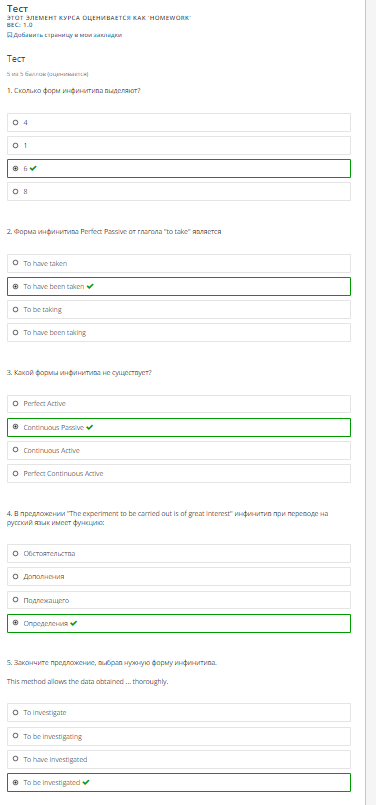Select To be investigated answer
This screenshot has height=805, width=376.
pyautogui.click(x=179, y=782)
